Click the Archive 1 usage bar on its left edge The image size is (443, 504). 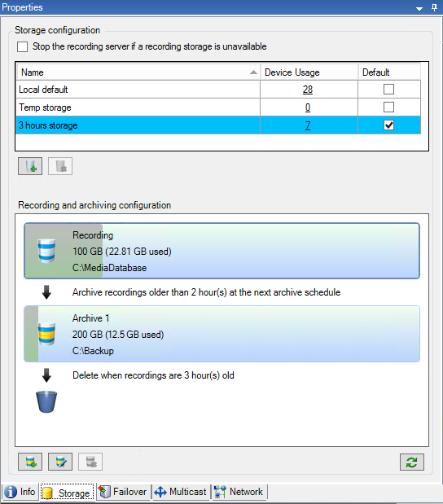pos(32,334)
